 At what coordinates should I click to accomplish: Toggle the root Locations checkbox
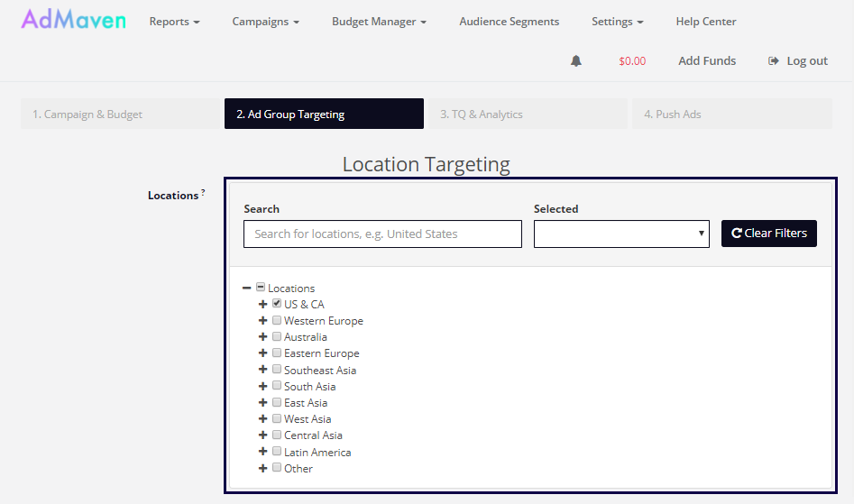click(261, 288)
